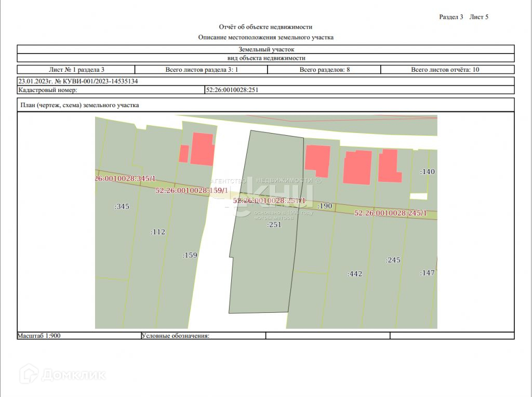Click 'План (чертеж, схема) земельного участка' heading
The image size is (532, 397).
[x=79, y=105]
